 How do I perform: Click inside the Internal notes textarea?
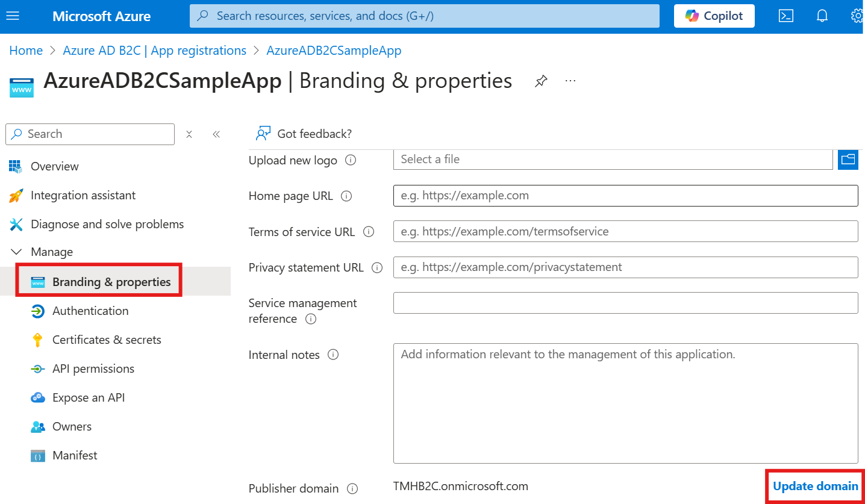pyautogui.click(x=625, y=403)
